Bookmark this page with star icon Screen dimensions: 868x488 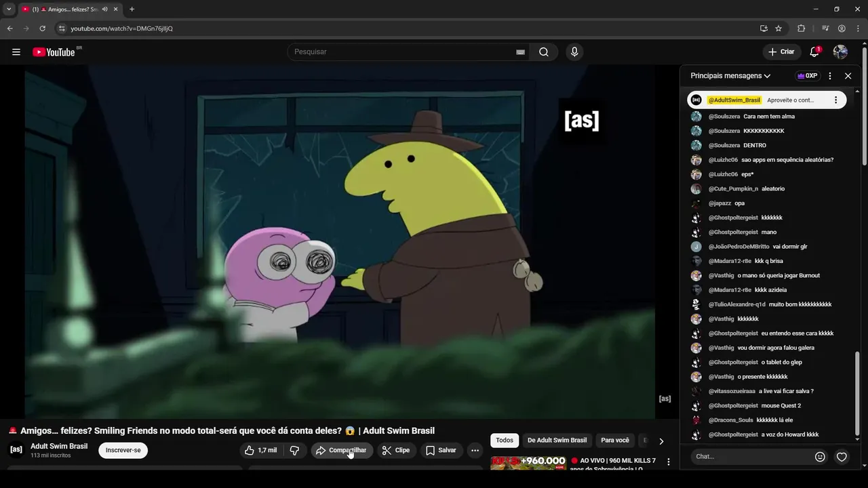point(778,28)
